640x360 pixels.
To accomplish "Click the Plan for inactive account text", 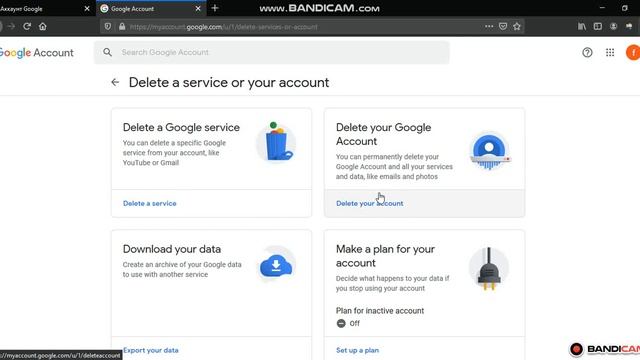I will (380, 311).
